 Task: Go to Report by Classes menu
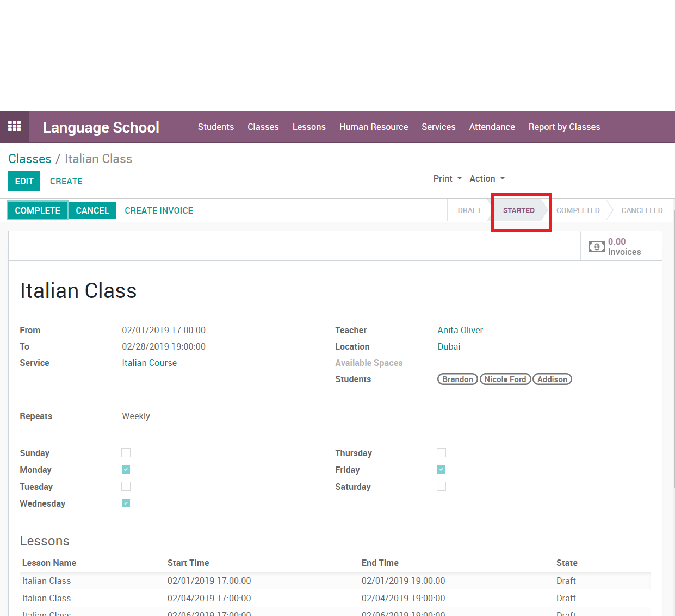point(564,127)
